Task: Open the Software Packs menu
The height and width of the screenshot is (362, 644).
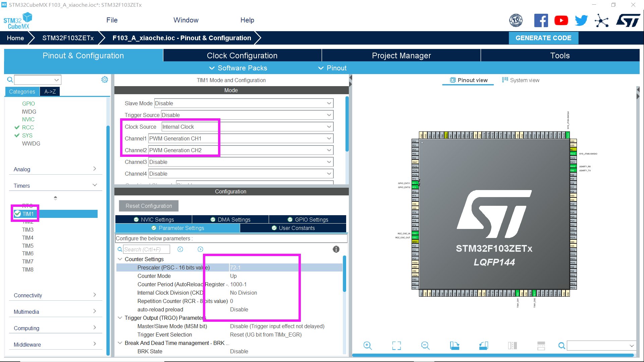Action: tap(238, 68)
